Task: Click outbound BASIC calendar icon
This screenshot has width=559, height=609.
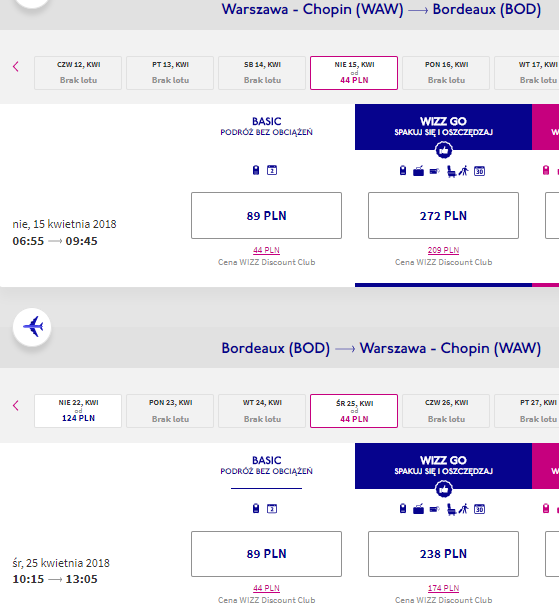Action: pos(272,170)
